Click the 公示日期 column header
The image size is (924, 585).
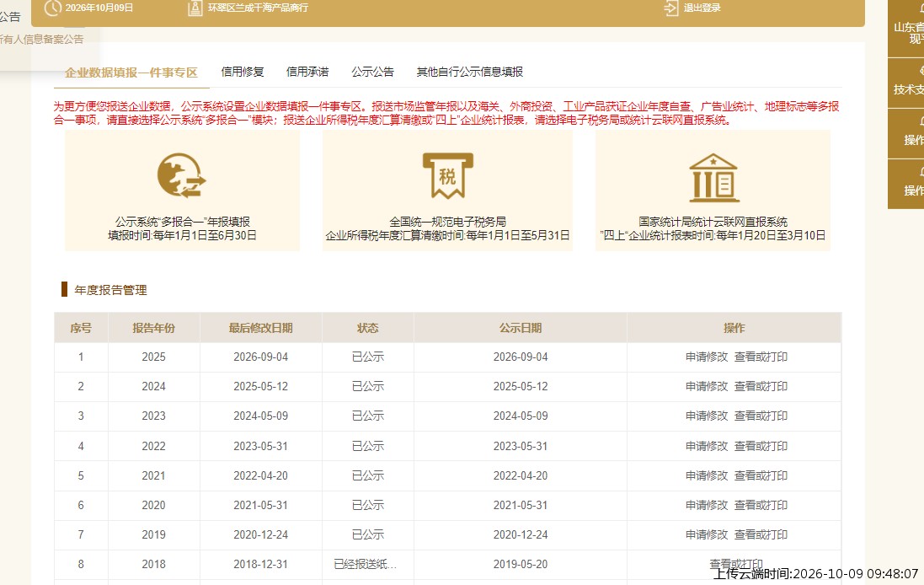coord(521,328)
